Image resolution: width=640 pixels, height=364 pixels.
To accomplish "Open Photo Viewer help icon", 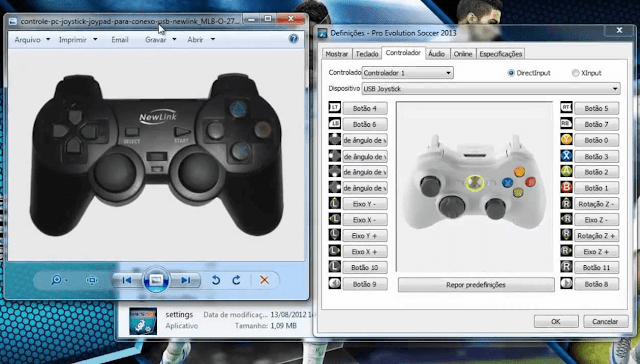I will click(293, 39).
